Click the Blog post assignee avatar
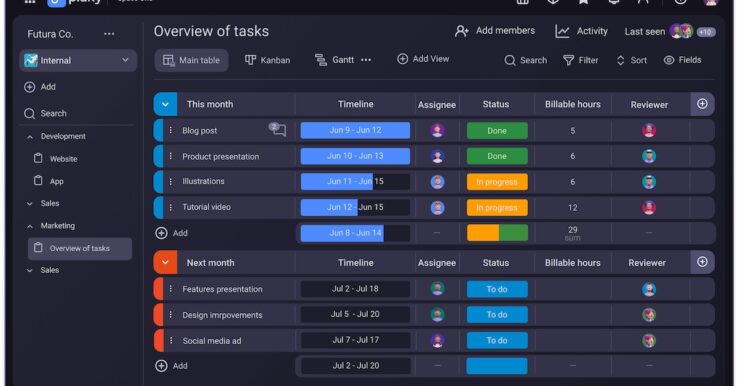 [437, 130]
